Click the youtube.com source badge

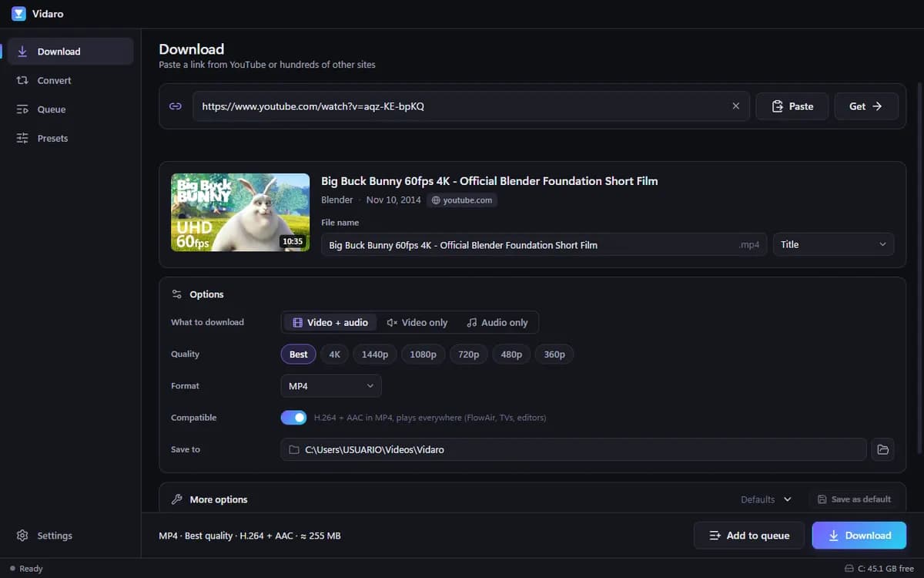pyautogui.click(x=463, y=200)
